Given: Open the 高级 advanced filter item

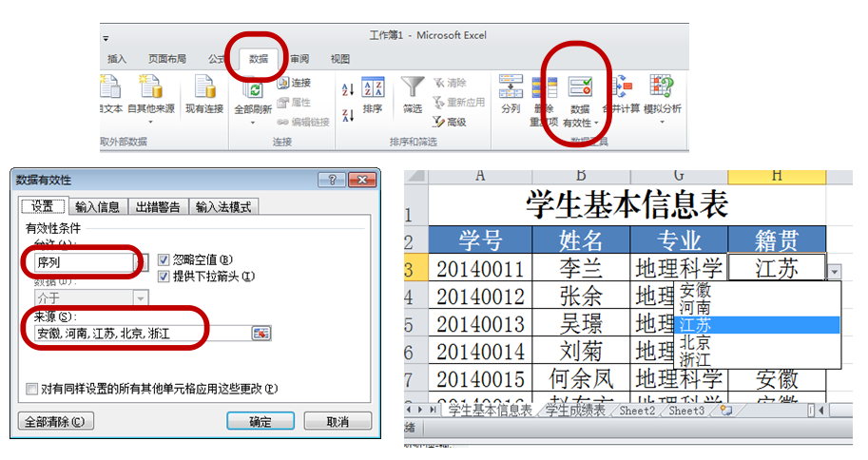Looking at the screenshot, I should coord(450,122).
